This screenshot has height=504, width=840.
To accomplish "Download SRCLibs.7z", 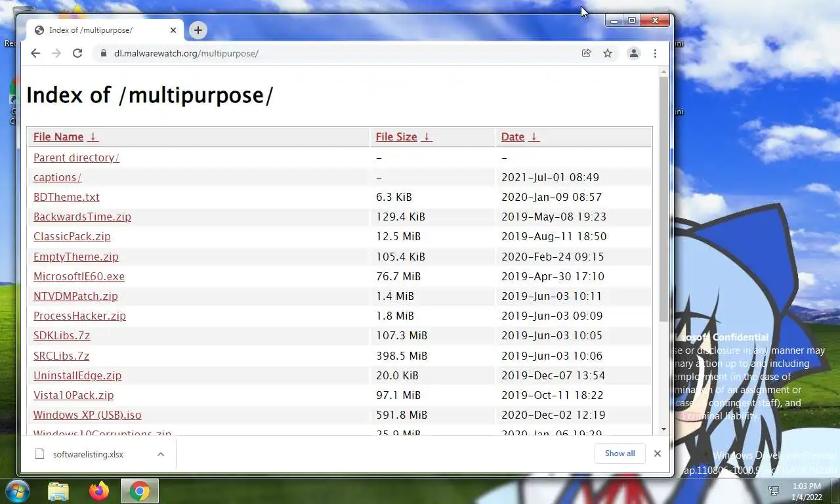I will click(x=61, y=356).
